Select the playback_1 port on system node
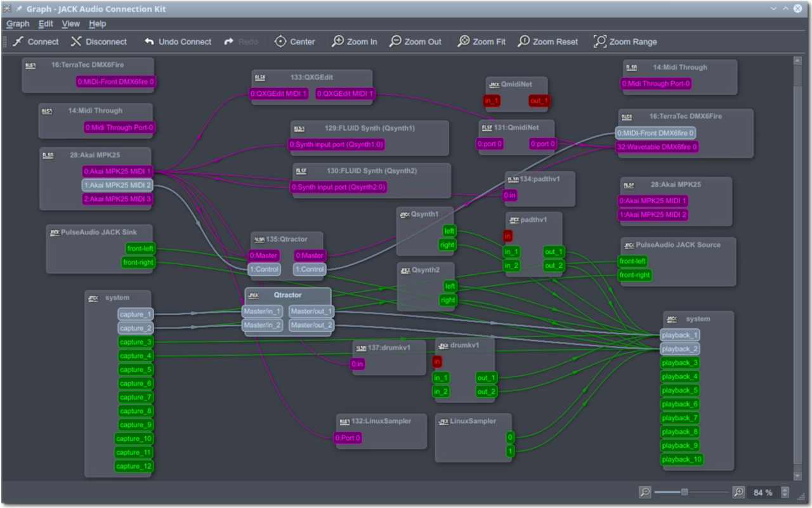Viewport: 812px width, 508px height. point(679,335)
